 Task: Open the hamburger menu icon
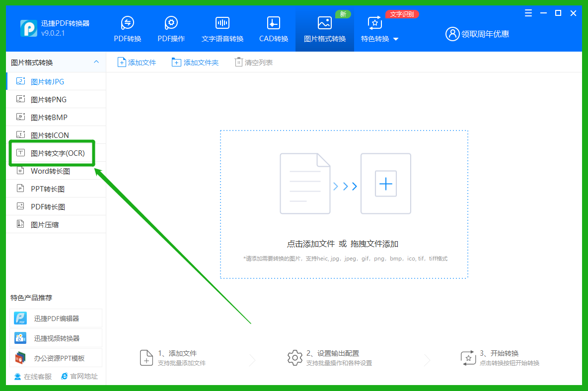pyautogui.click(x=528, y=13)
